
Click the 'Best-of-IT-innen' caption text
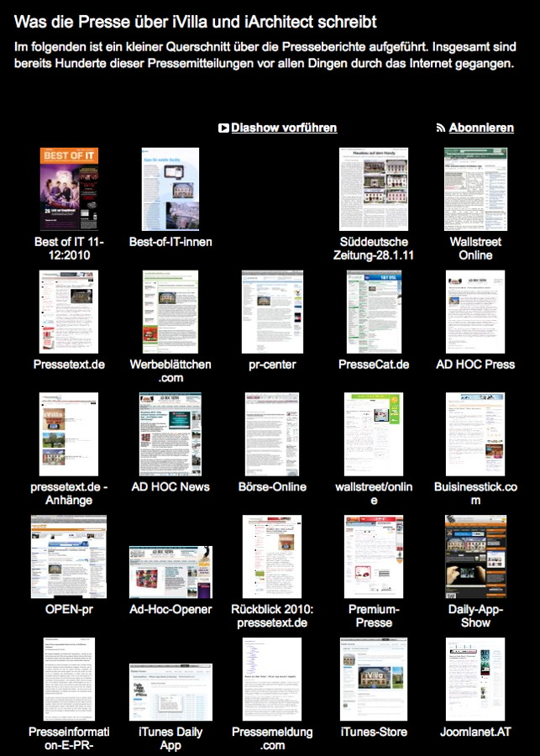point(170,242)
